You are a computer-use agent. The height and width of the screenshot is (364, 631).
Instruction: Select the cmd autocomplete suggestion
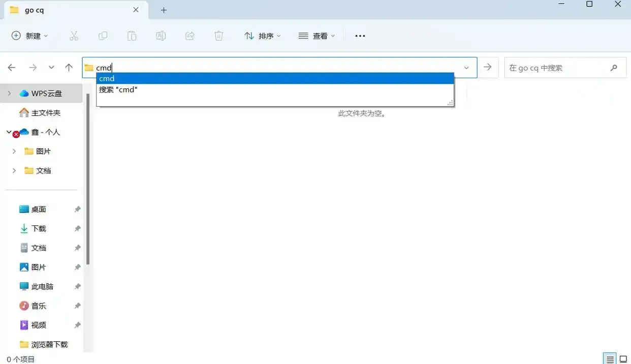[274, 78]
